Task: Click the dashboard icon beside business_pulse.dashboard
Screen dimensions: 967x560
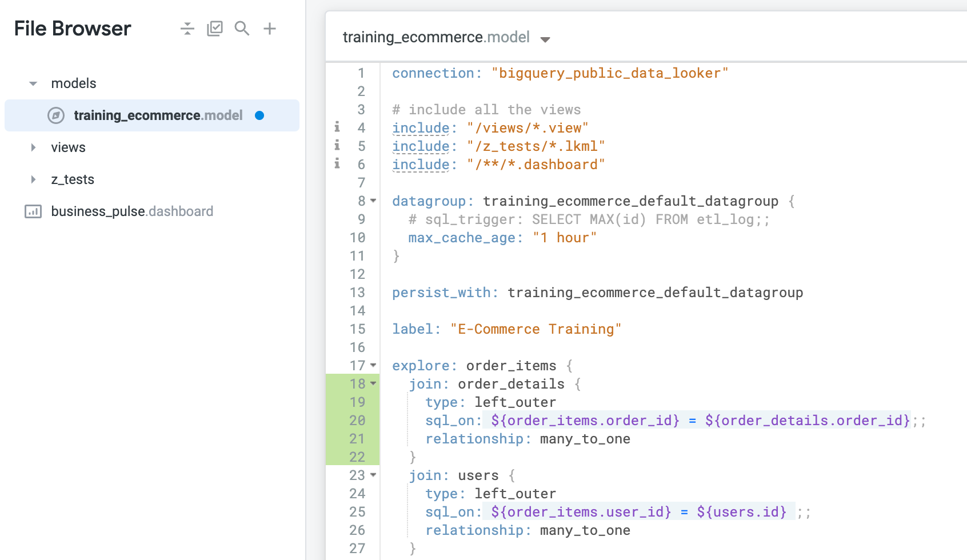Action: tap(33, 211)
